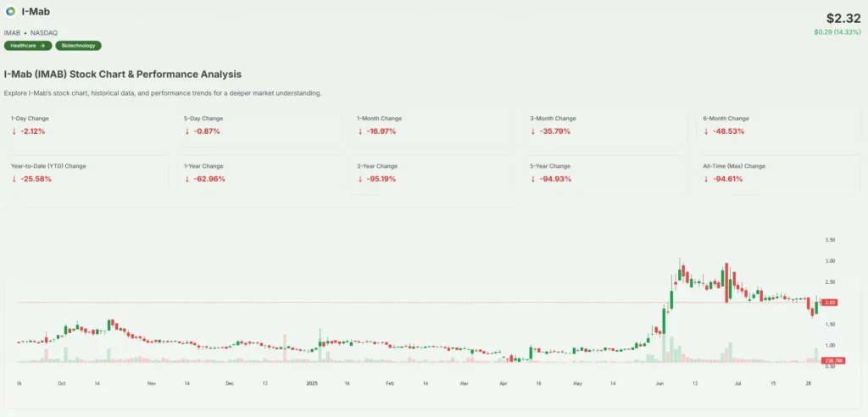The image size is (868, 417).
Task: Click the 2025 marker on chart time axis
Action: [312, 383]
